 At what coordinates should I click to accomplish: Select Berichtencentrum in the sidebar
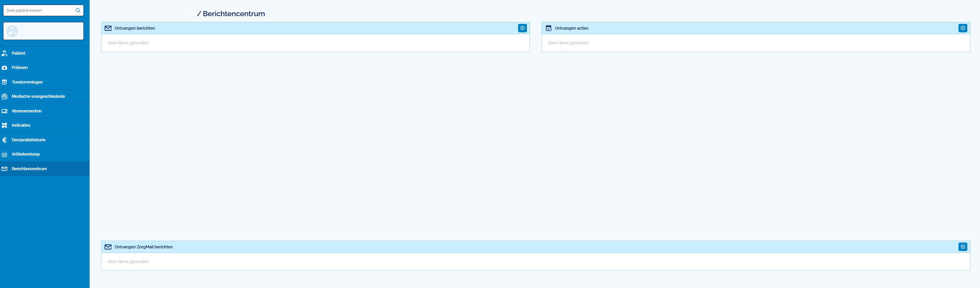(x=29, y=169)
